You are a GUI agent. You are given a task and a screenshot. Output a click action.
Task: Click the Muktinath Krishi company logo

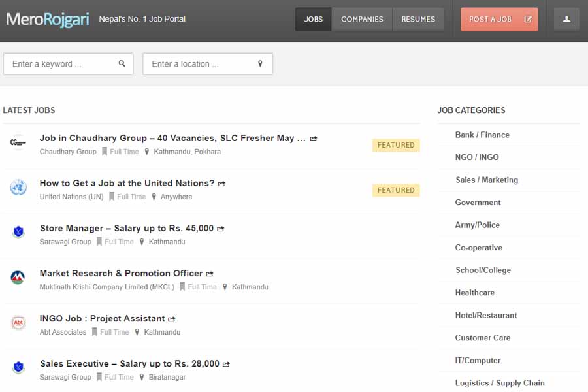pyautogui.click(x=18, y=278)
